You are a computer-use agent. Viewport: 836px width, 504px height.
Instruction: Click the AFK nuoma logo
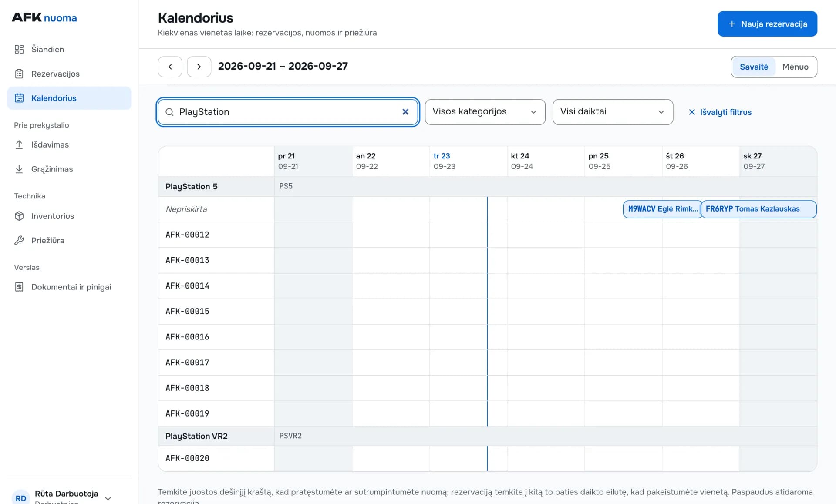click(44, 17)
